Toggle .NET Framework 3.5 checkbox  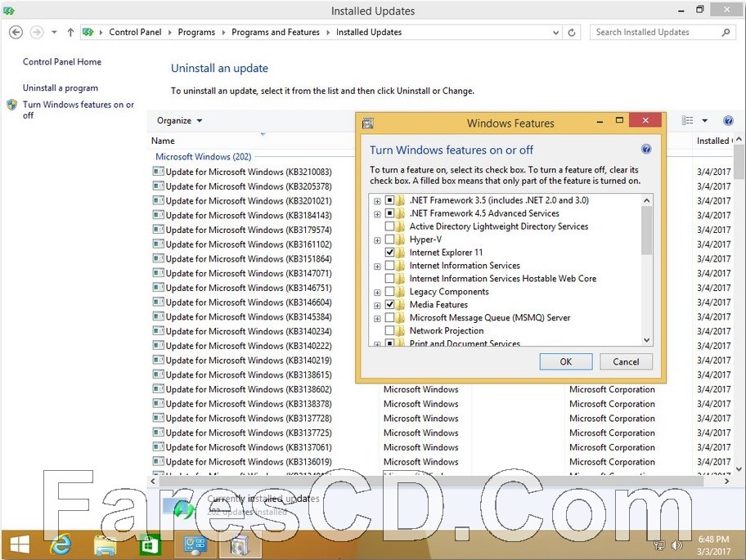click(389, 200)
